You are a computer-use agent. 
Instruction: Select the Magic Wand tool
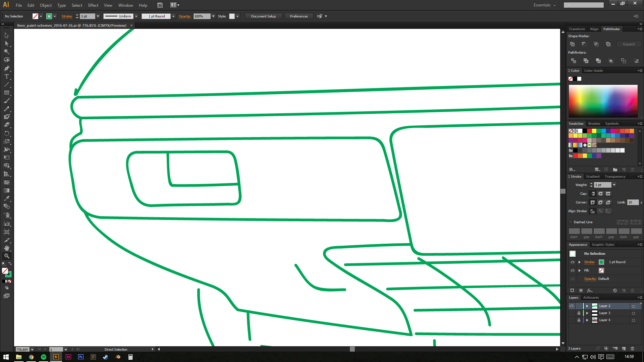coord(6,52)
